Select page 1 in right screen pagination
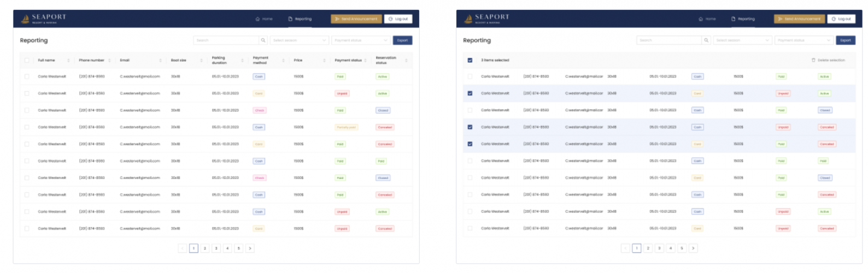The image size is (868, 273). 637,248
